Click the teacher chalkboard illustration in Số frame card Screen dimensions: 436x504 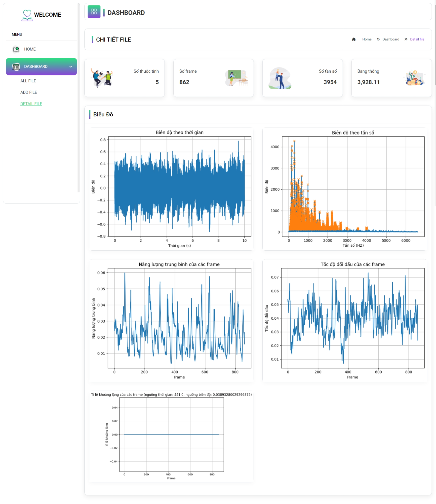(237, 78)
